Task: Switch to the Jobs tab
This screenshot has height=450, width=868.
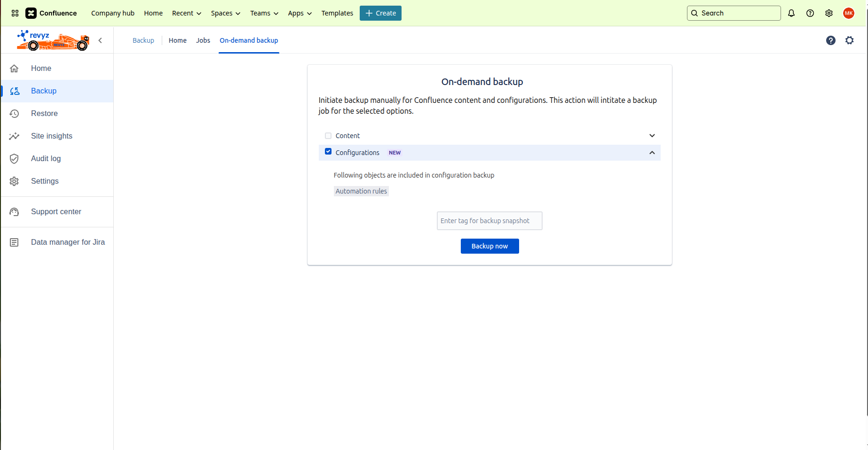Action: click(203, 40)
